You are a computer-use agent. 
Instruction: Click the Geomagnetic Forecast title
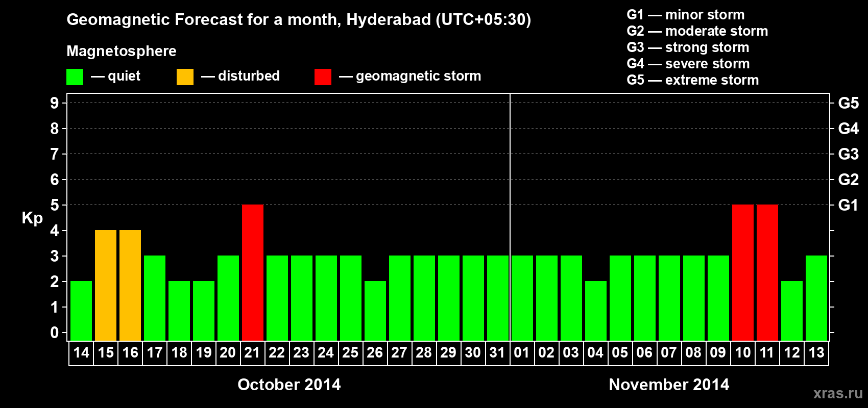tap(299, 20)
